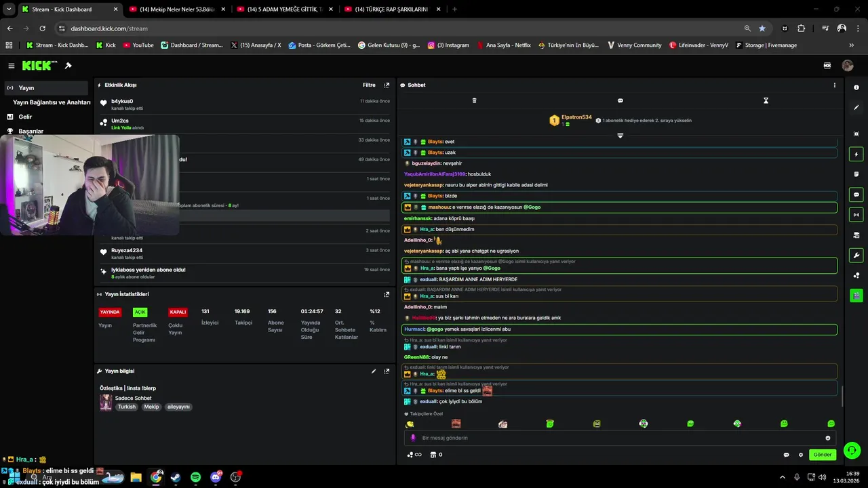Open Yayın Bağlantısı ve Anahtarı in sidebar

pos(52,102)
